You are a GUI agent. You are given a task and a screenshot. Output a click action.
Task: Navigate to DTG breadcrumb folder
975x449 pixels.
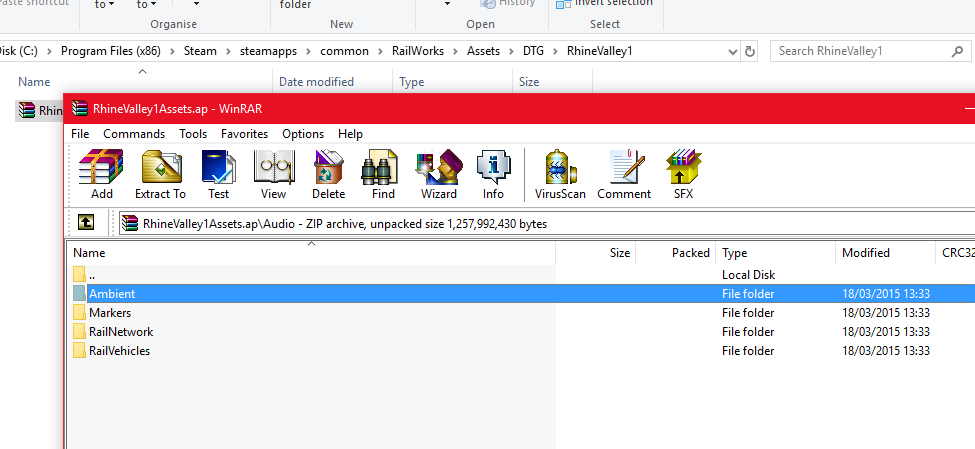(x=533, y=51)
